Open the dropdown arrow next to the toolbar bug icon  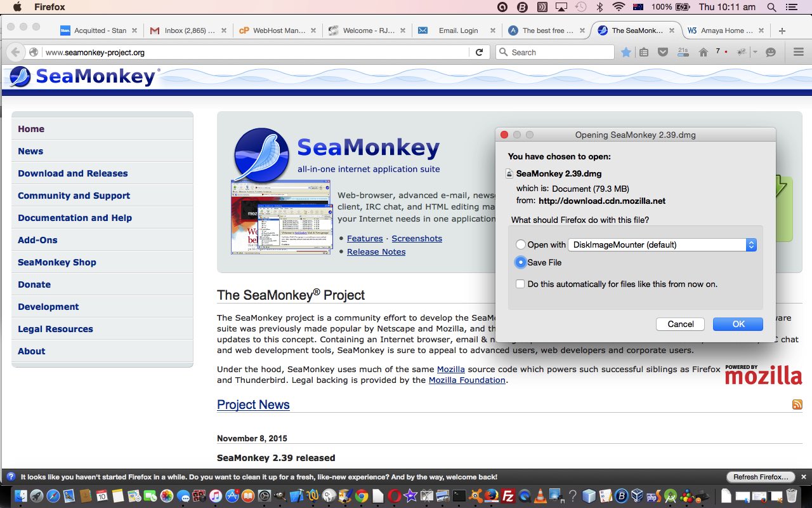click(755, 52)
